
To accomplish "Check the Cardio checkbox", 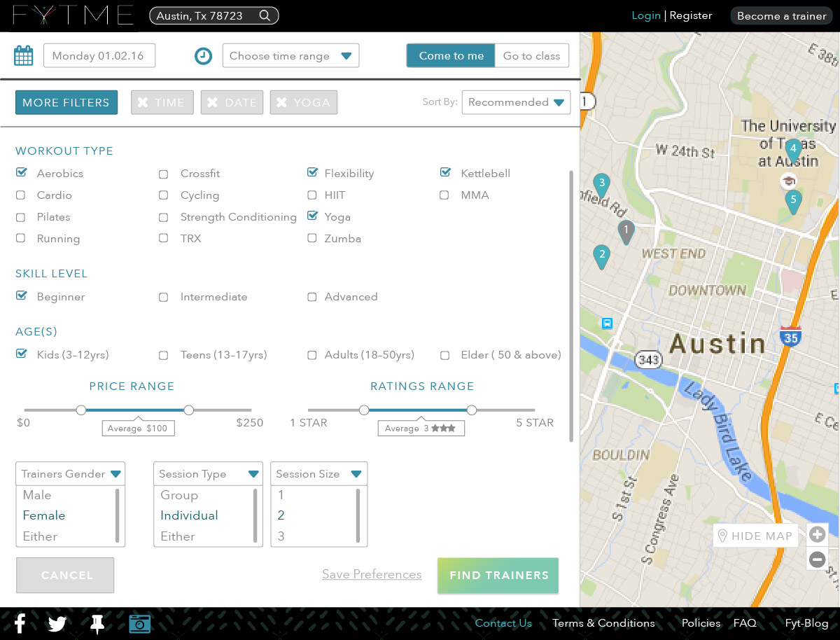I will pos(21,195).
